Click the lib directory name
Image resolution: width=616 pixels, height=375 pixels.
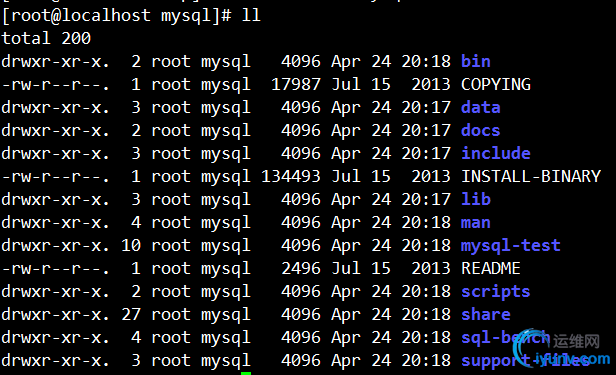pyautogui.click(x=476, y=199)
